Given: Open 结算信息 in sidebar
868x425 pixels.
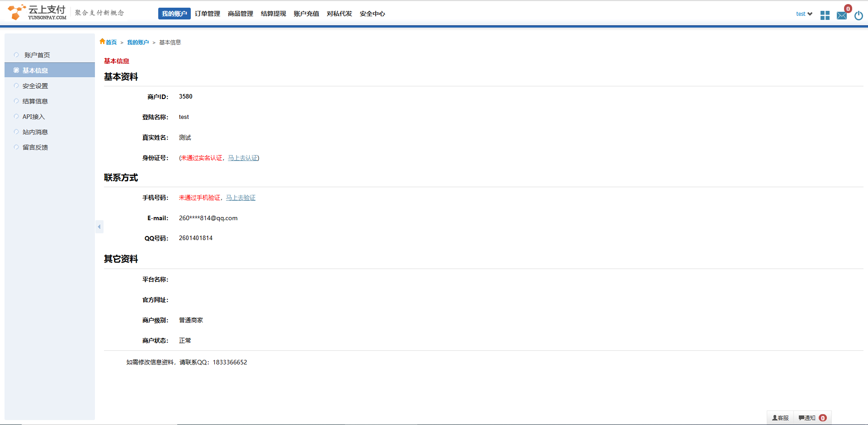Looking at the screenshot, I should coord(50,101).
